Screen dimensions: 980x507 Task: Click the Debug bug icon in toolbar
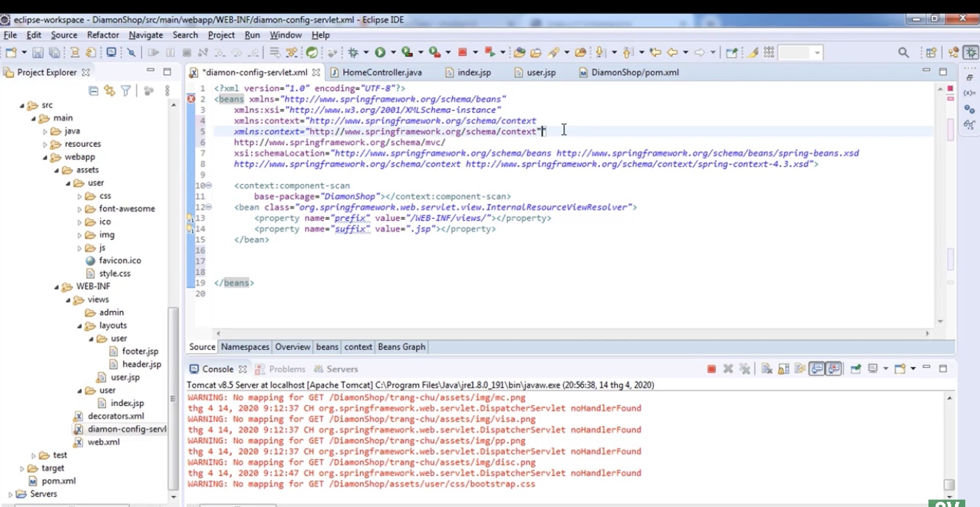pos(353,52)
